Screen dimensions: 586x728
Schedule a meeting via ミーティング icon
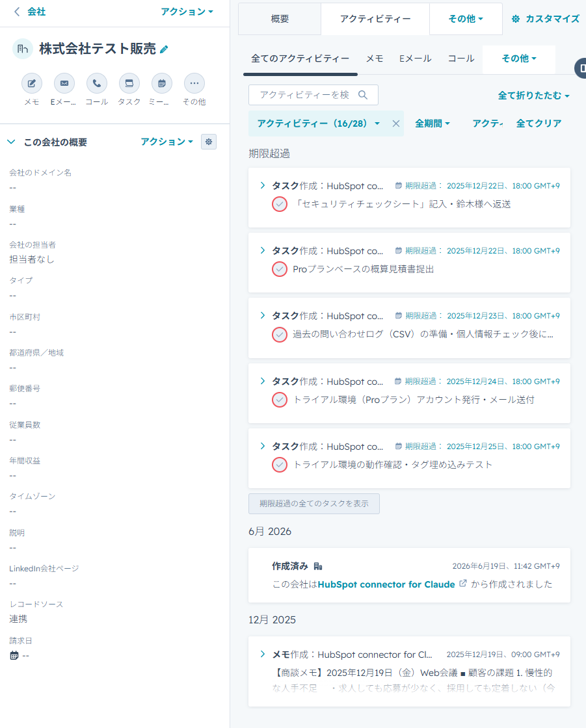click(x=162, y=84)
